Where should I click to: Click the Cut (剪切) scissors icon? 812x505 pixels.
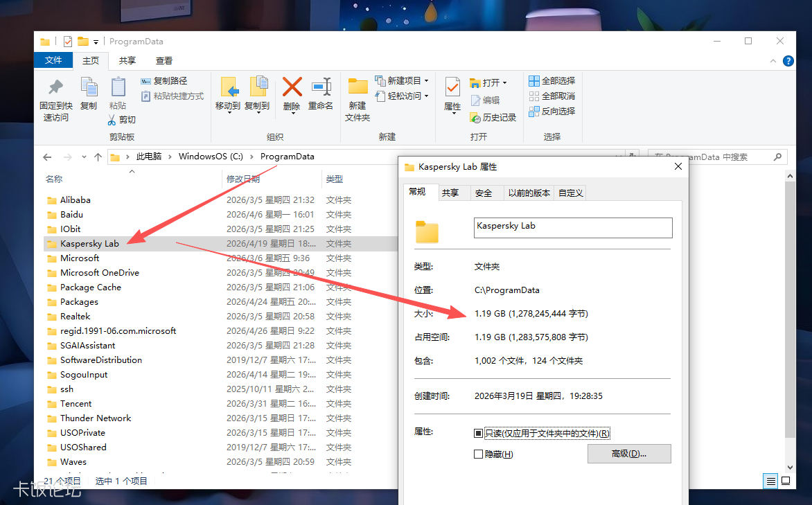coord(112,120)
